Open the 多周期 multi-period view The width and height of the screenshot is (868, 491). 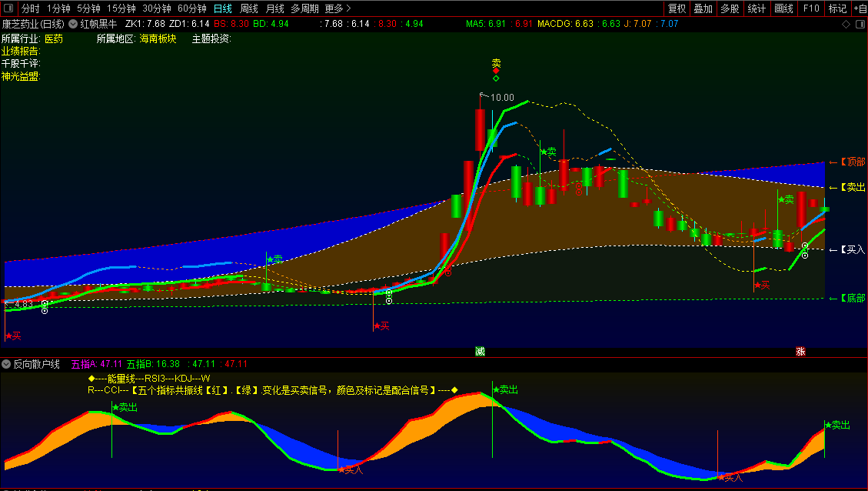click(x=305, y=9)
